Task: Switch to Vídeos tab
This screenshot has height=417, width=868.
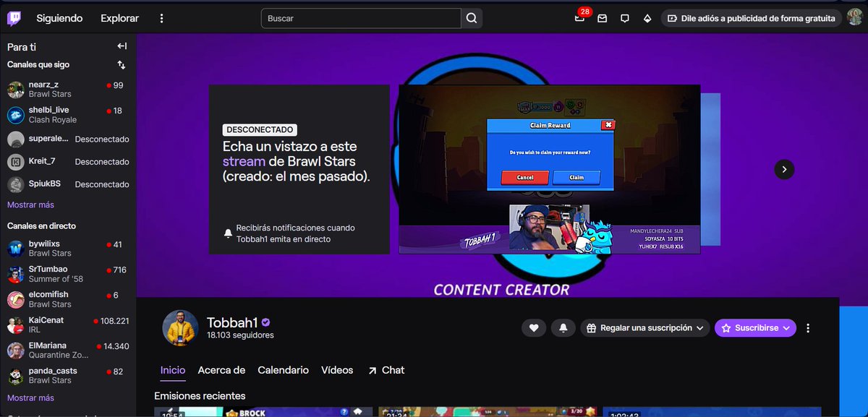Action: tap(337, 370)
